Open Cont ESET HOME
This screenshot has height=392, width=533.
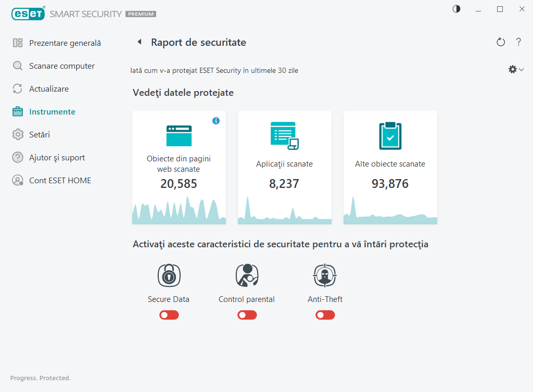60,181
